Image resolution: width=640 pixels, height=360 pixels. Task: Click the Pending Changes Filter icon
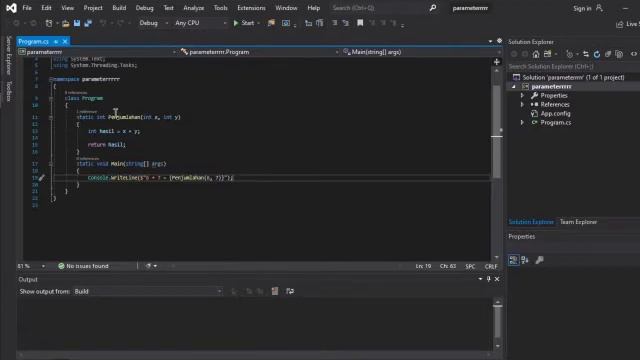click(570, 54)
